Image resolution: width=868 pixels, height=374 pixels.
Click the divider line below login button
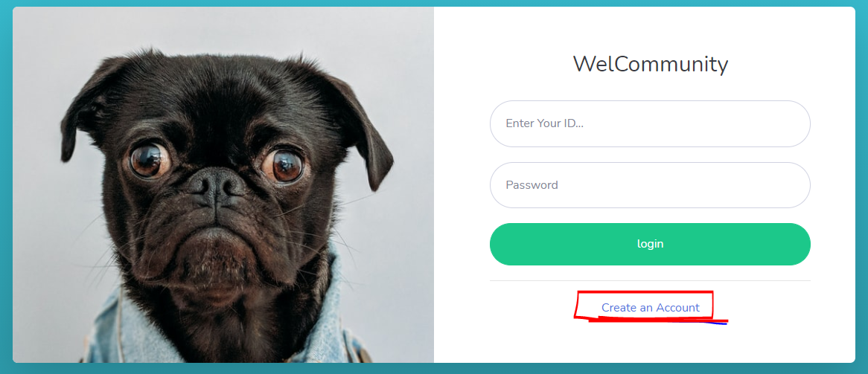650,280
